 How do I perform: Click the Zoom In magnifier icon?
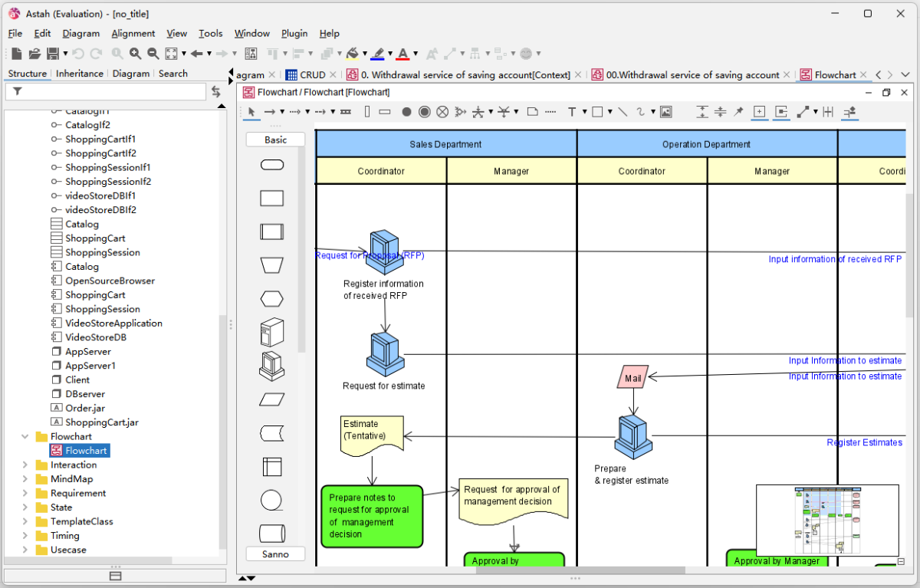135,54
